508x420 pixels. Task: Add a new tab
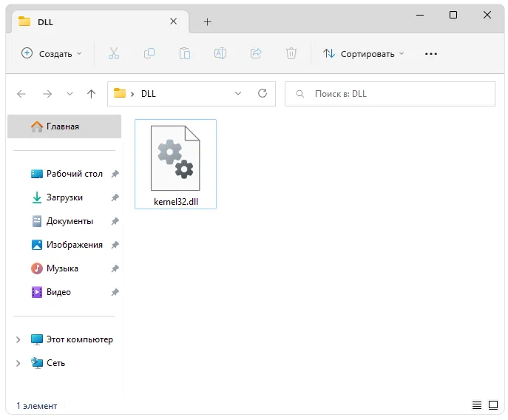[x=207, y=21]
